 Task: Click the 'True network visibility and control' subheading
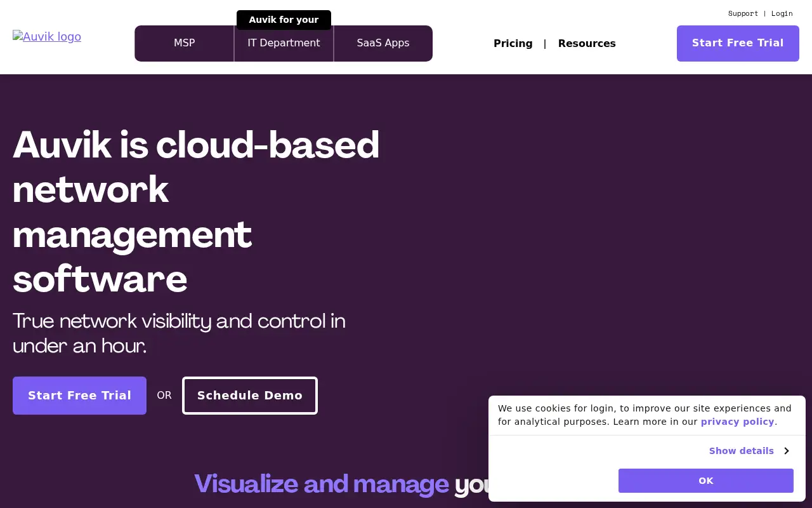pyautogui.click(x=179, y=333)
